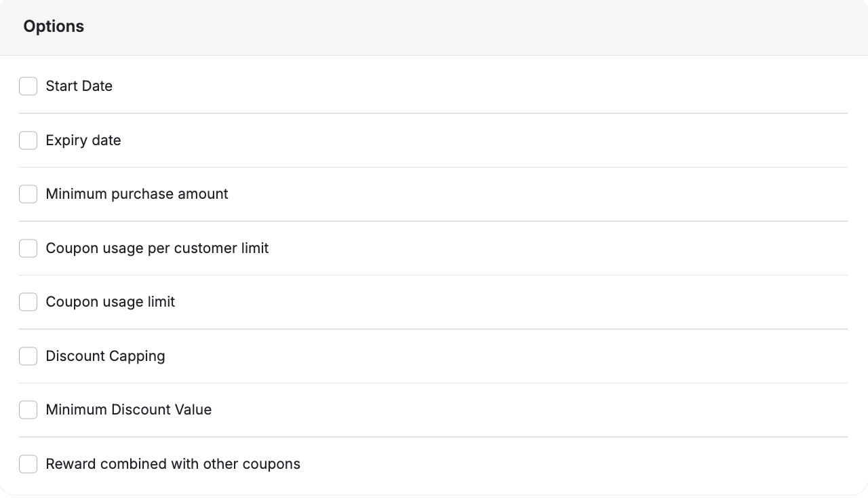The image size is (868, 498).
Task: Click the "Start Date" label text
Action: pyautogui.click(x=79, y=86)
